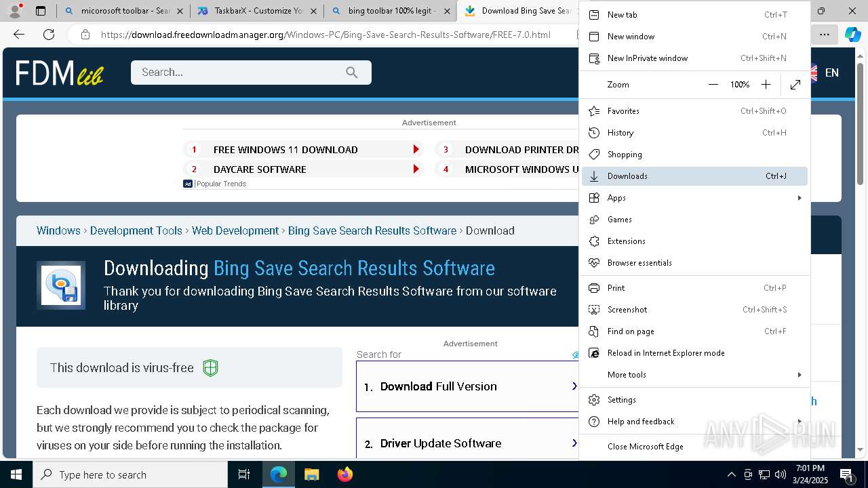868x488 pixels.
Task: Choose Close Microsoft Edge
Action: click(694, 447)
